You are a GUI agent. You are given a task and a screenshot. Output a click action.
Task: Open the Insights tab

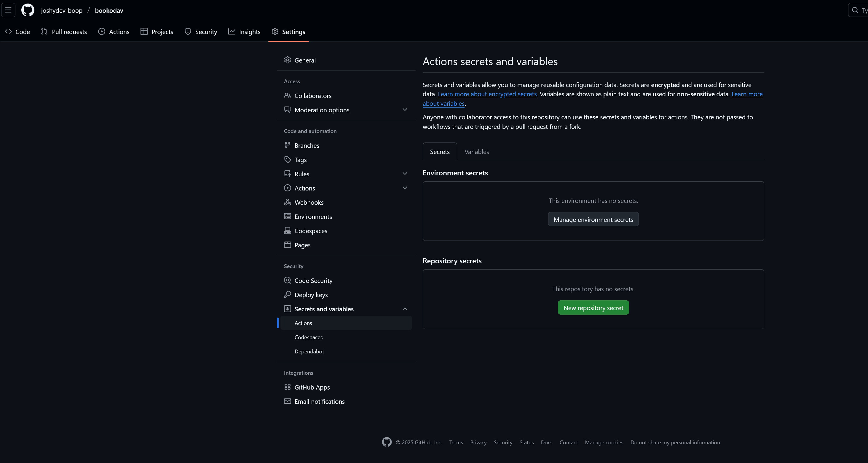[244, 32]
